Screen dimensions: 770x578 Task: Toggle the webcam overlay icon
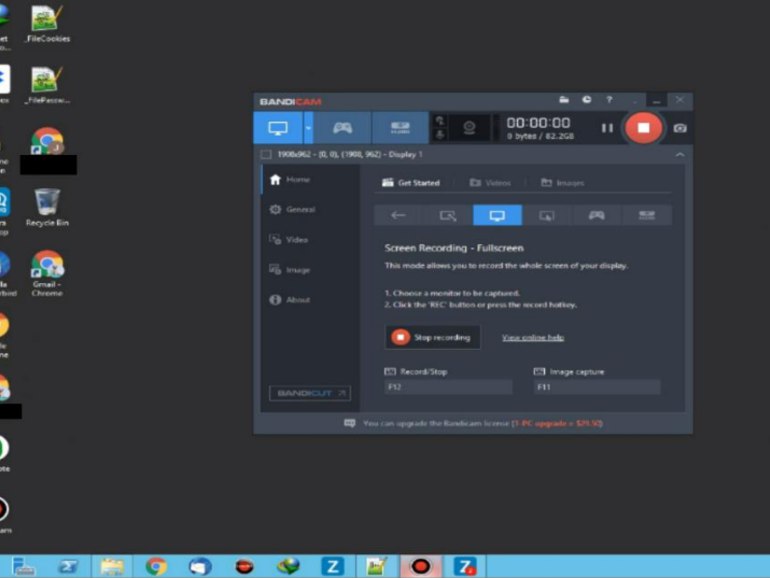pos(469,128)
